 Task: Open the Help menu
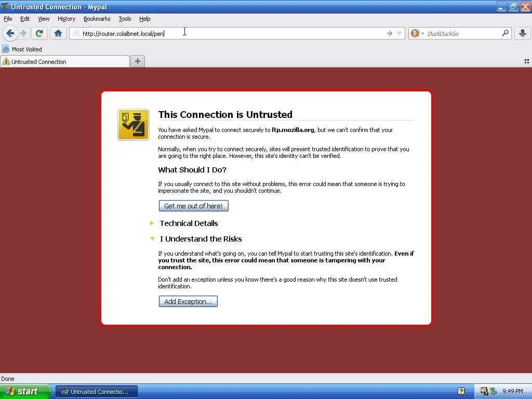[144, 19]
